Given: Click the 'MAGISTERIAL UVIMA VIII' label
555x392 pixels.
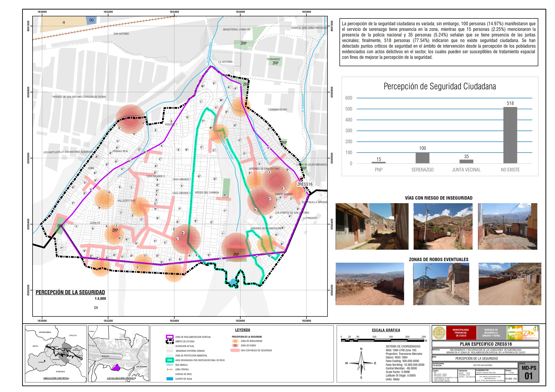Looking at the screenshot, I should pyautogui.click(x=237, y=29).
